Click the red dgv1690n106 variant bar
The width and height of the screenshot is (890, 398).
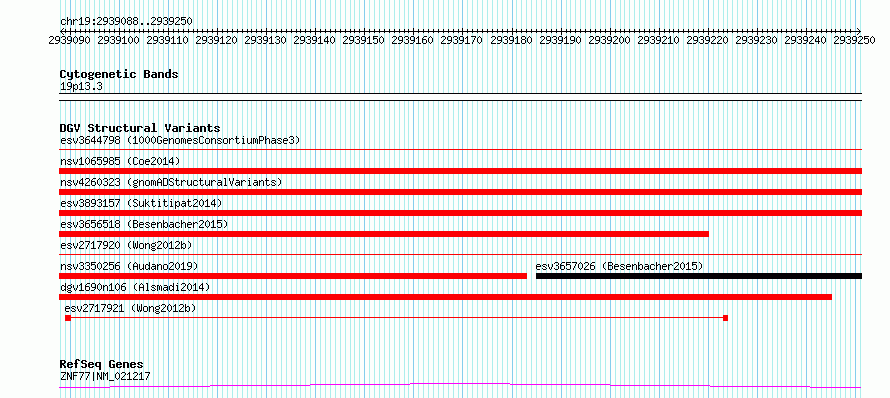(445, 297)
